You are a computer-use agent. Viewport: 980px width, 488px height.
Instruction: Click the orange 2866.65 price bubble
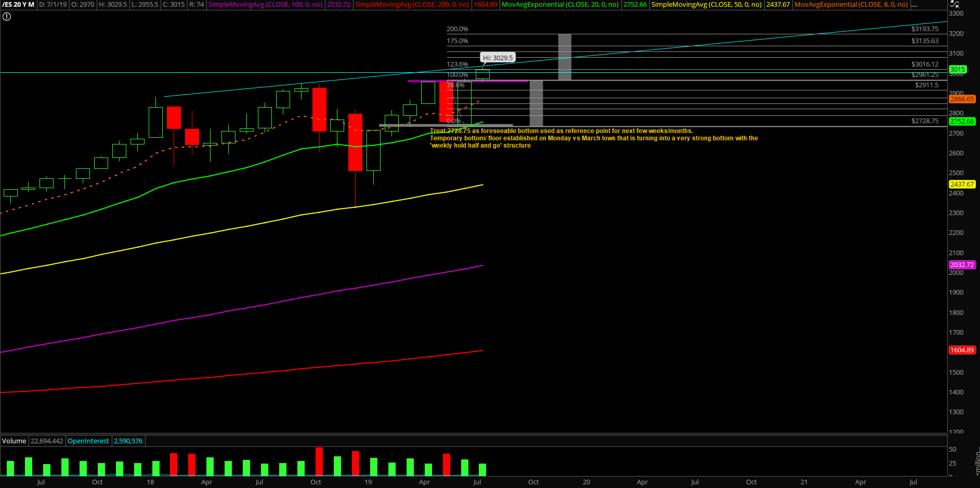click(x=962, y=99)
